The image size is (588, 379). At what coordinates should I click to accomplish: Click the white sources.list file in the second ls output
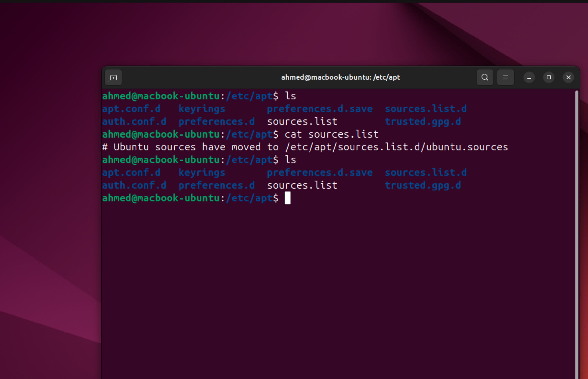302,185
